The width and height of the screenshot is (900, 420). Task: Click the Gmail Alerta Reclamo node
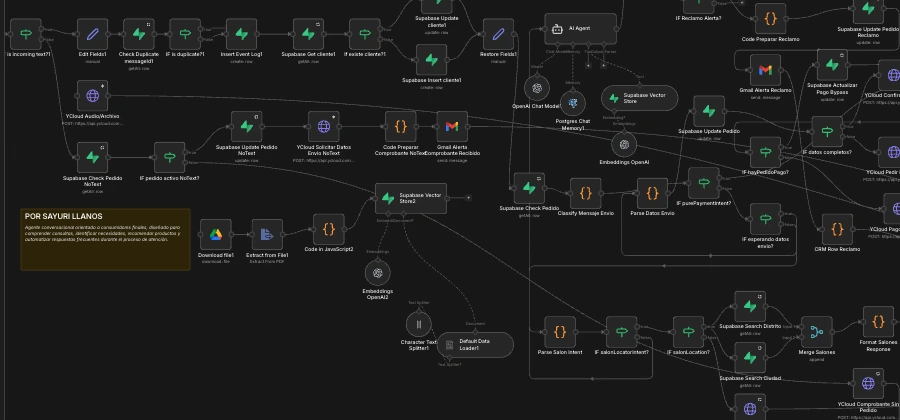(x=765, y=70)
